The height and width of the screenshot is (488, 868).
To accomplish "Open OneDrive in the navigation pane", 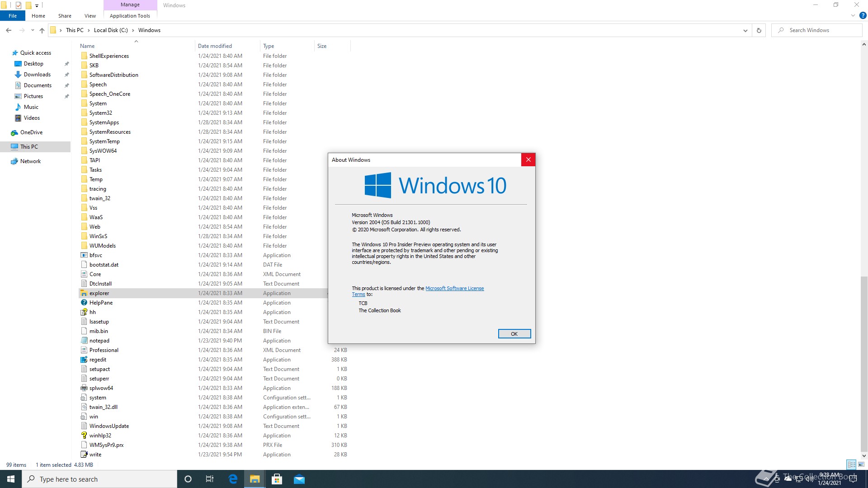I will (31, 132).
